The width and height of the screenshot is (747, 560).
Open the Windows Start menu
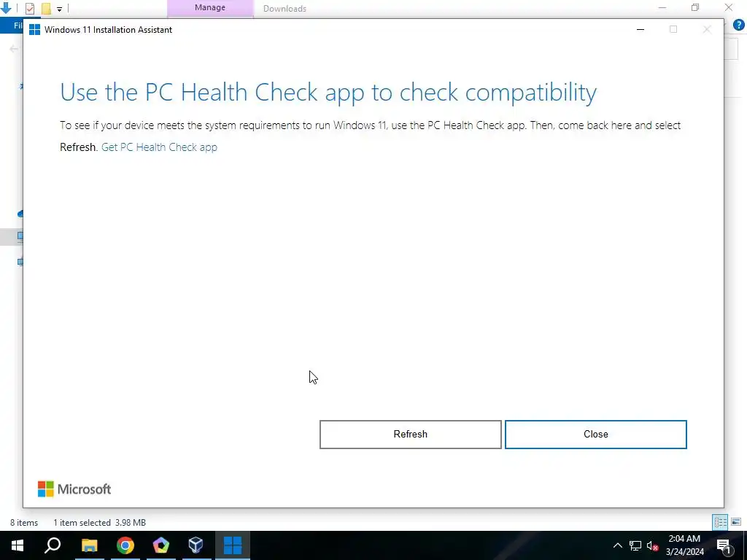click(x=18, y=545)
